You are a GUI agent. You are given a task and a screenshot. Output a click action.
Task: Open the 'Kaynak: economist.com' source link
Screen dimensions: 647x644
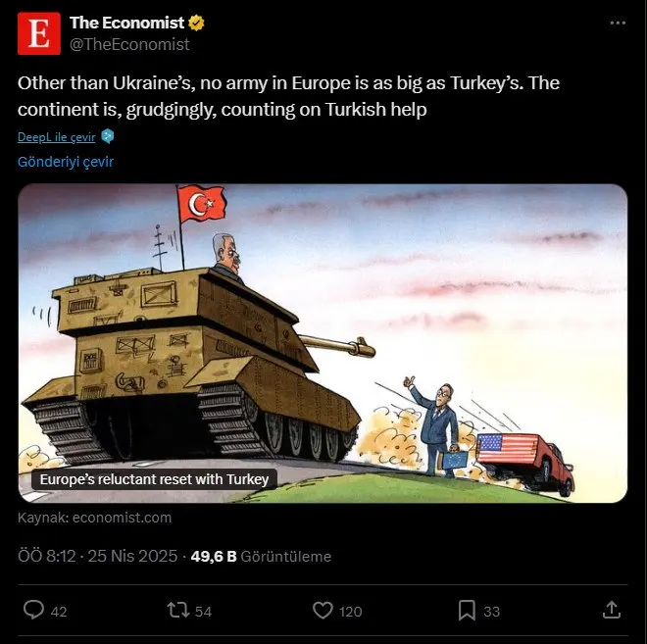pos(94,518)
